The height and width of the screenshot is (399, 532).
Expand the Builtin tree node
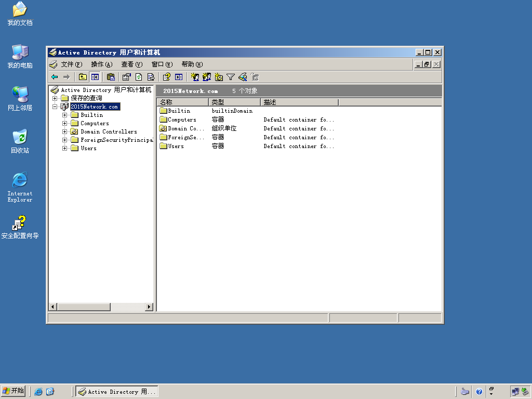click(64, 115)
